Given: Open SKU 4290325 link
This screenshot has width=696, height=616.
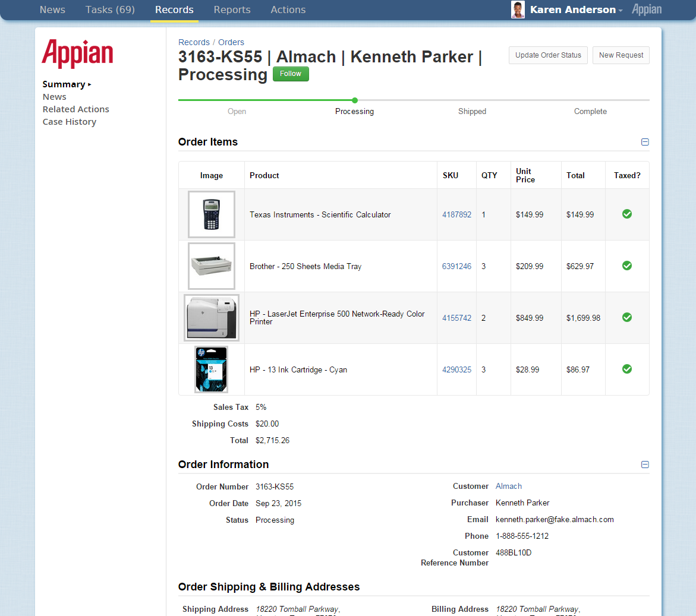Looking at the screenshot, I should [456, 369].
